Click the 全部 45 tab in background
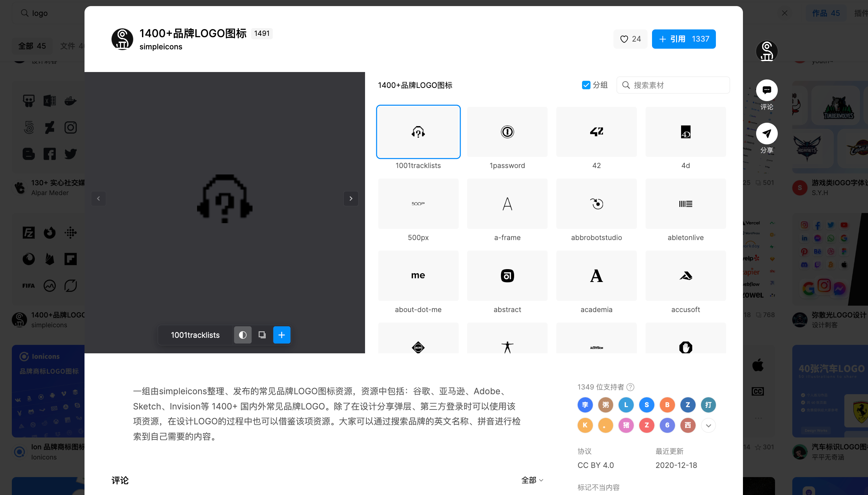The height and width of the screenshot is (495, 868). click(x=32, y=46)
